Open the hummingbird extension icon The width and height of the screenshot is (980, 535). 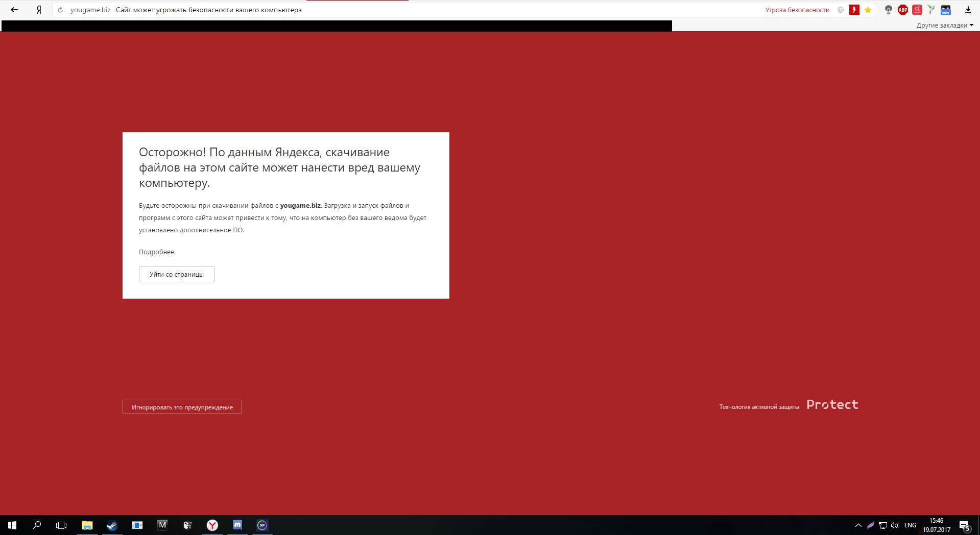click(931, 10)
